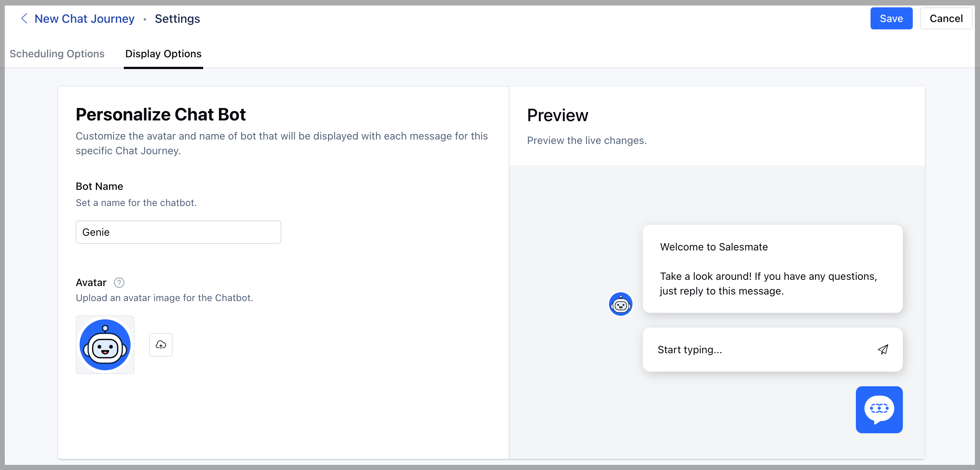Click the Personalize Chat Bot heading

(x=161, y=115)
